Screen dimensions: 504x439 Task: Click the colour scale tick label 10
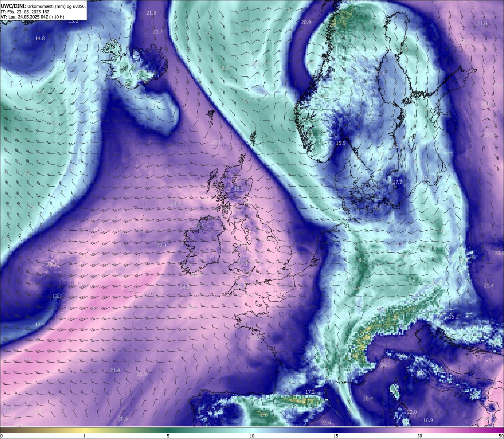(x=252, y=436)
